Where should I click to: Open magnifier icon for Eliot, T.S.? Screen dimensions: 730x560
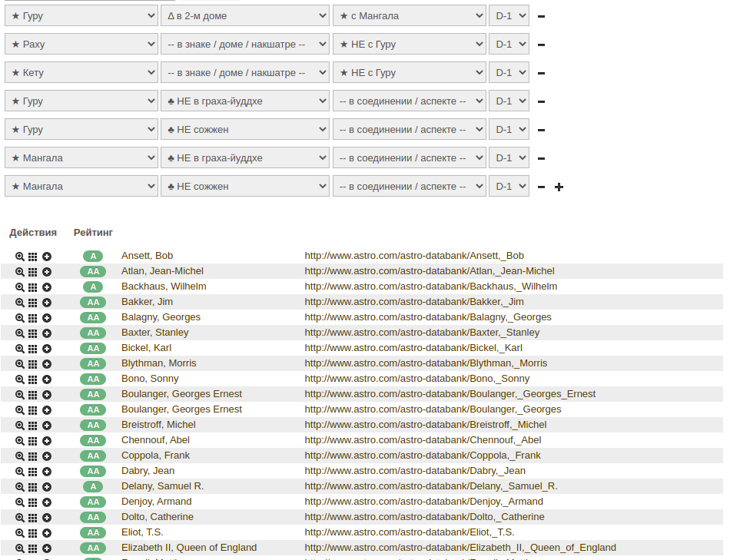tap(19, 533)
